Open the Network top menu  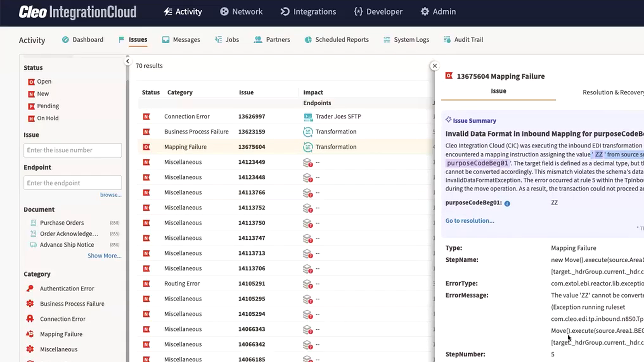coord(241,12)
